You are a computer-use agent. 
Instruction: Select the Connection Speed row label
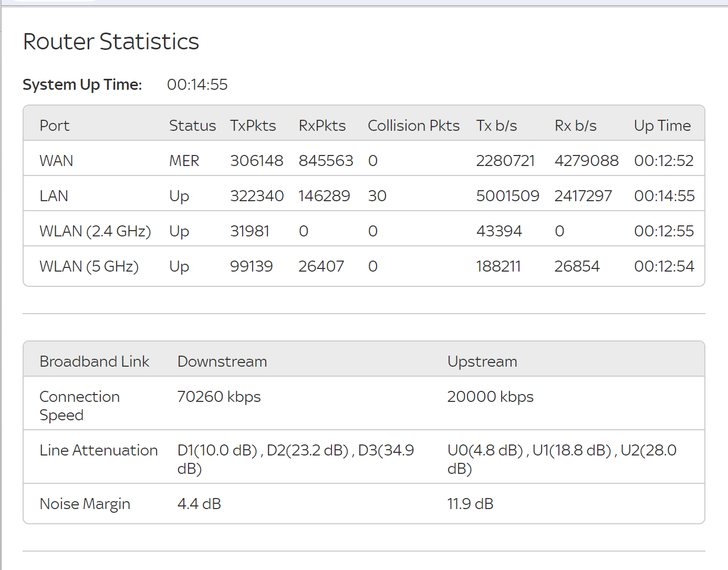[79, 405]
